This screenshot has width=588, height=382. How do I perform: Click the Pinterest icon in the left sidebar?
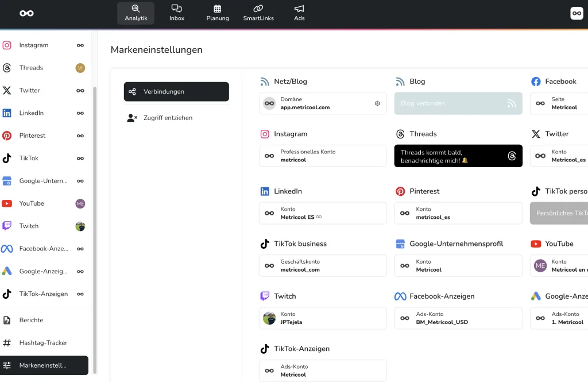point(7,136)
